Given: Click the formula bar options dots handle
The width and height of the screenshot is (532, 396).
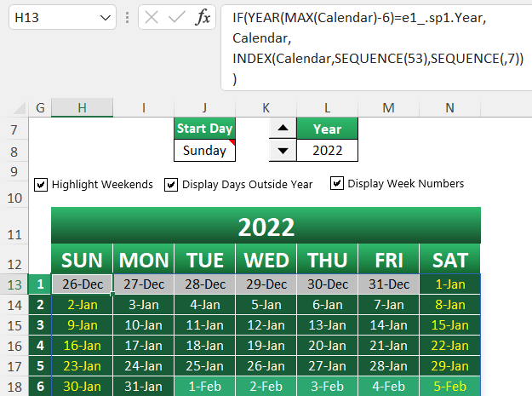Looking at the screenshot, I should 127,17.
